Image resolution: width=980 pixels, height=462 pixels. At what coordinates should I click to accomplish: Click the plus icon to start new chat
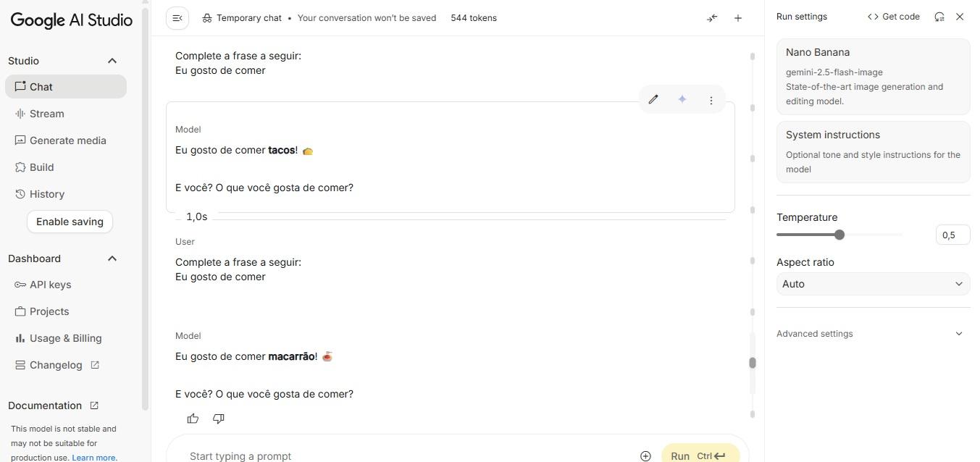pos(738,18)
